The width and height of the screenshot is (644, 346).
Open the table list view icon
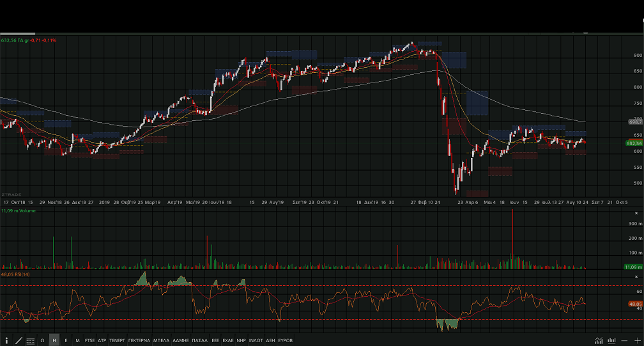click(31, 341)
